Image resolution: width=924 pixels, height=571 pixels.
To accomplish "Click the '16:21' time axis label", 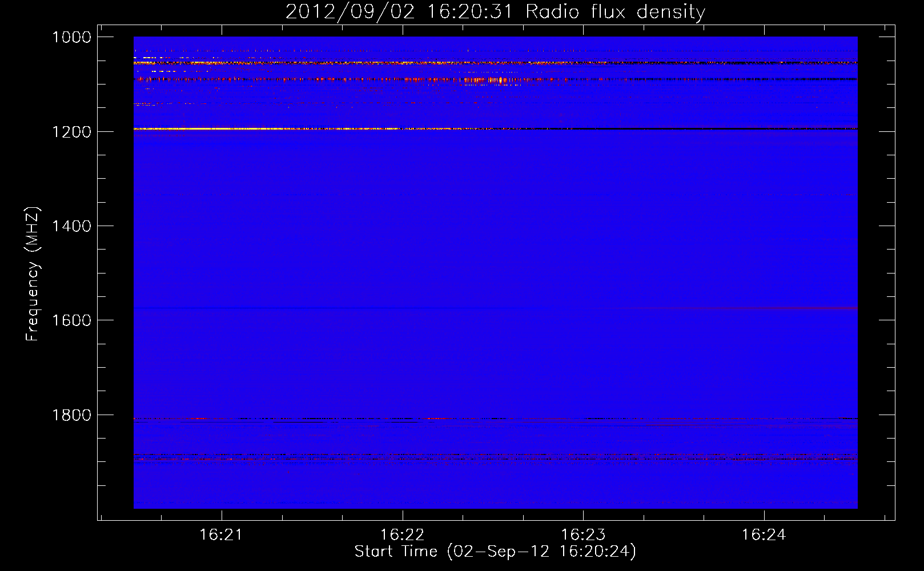I will [x=221, y=534].
